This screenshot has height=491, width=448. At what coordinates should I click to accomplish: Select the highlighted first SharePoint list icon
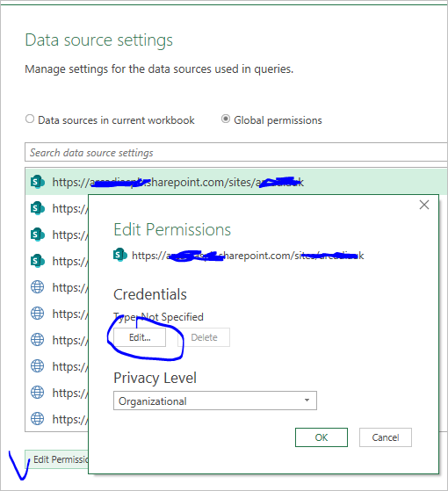(37, 182)
